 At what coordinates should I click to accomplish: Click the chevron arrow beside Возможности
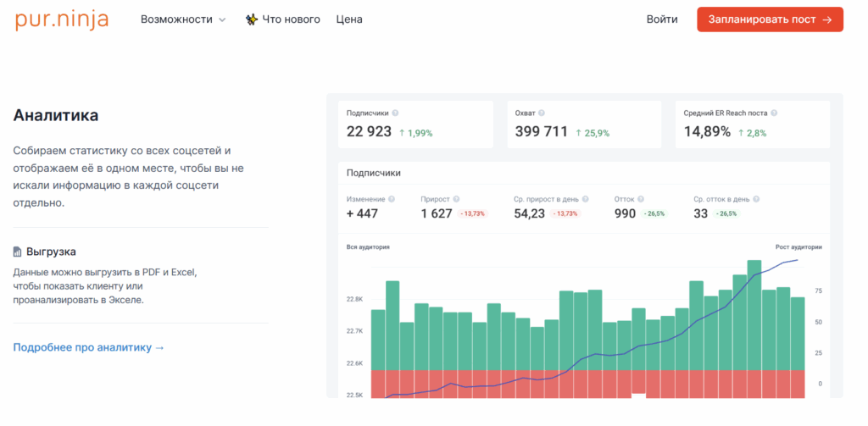point(222,19)
